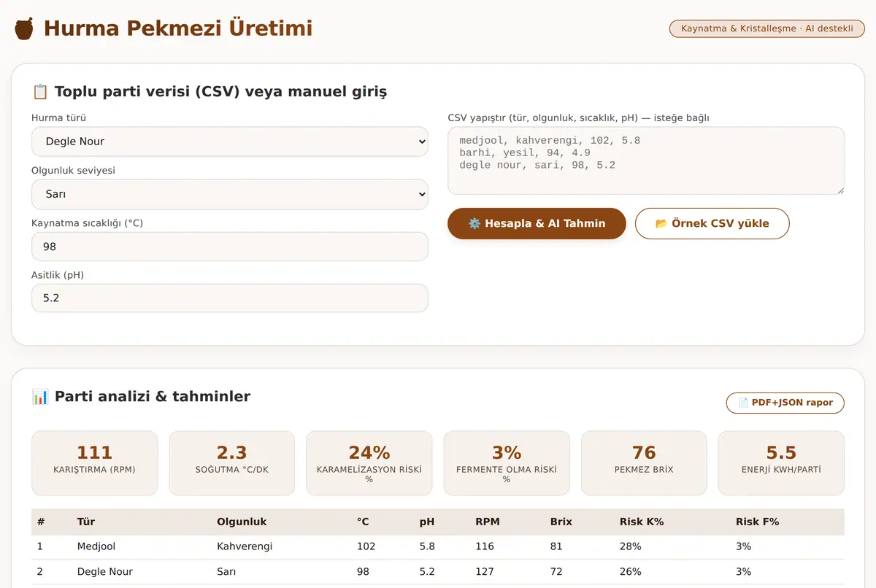This screenshot has height=588, width=876.
Task: Click the RPM column header
Action: click(488, 522)
